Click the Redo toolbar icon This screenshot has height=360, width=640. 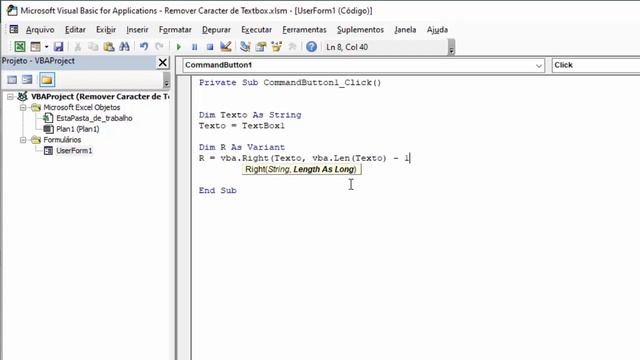[x=159, y=47]
